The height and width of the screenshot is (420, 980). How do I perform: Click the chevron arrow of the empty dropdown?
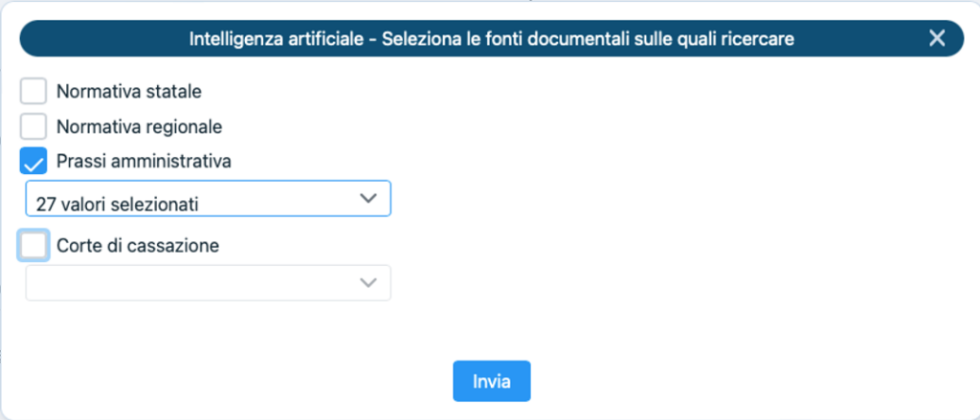[x=367, y=282]
